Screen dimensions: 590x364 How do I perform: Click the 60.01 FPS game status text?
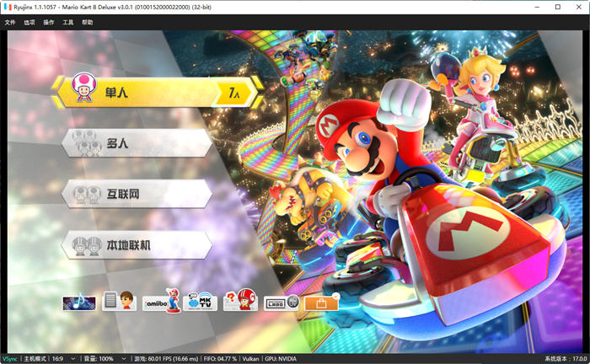(166, 359)
